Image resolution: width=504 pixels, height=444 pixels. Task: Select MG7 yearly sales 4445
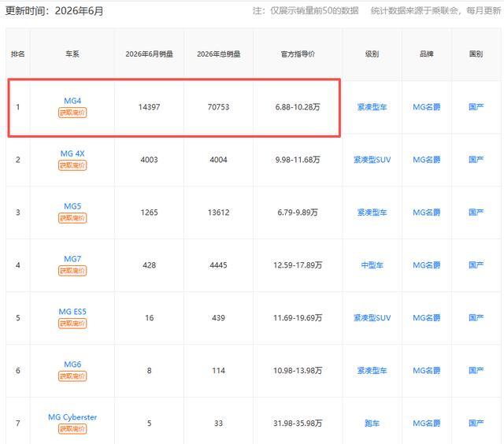[x=219, y=265]
